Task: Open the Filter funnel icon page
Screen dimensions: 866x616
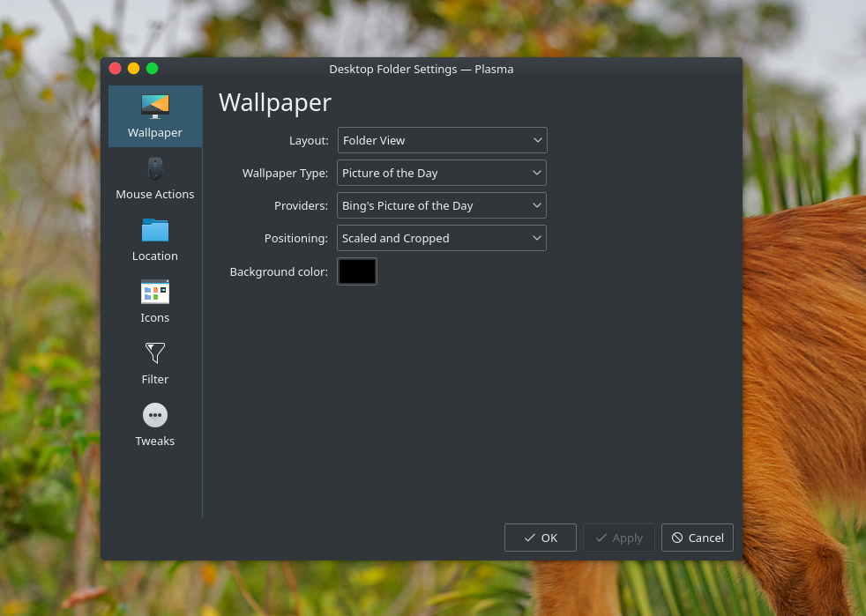Action: pyautogui.click(x=154, y=353)
